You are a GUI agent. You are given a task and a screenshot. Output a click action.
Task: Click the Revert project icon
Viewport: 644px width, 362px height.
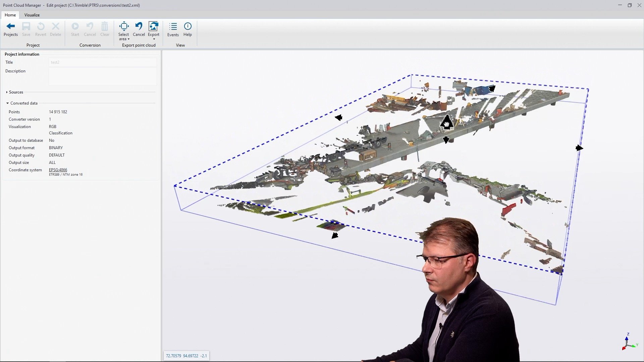[41, 26]
